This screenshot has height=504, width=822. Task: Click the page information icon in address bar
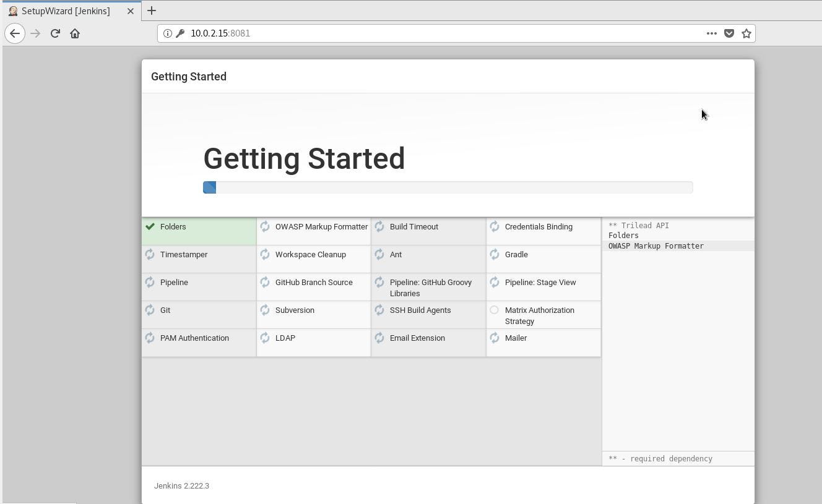click(x=168, y=33)
